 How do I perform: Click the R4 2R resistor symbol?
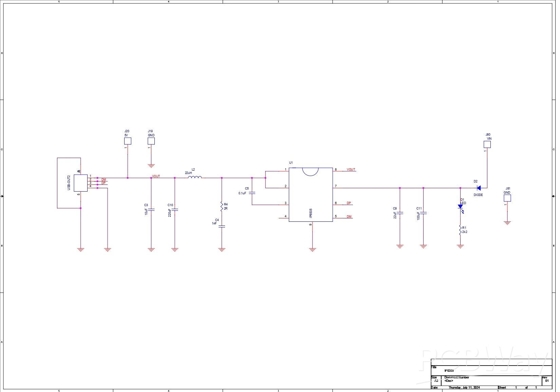[x=222, y=207]
